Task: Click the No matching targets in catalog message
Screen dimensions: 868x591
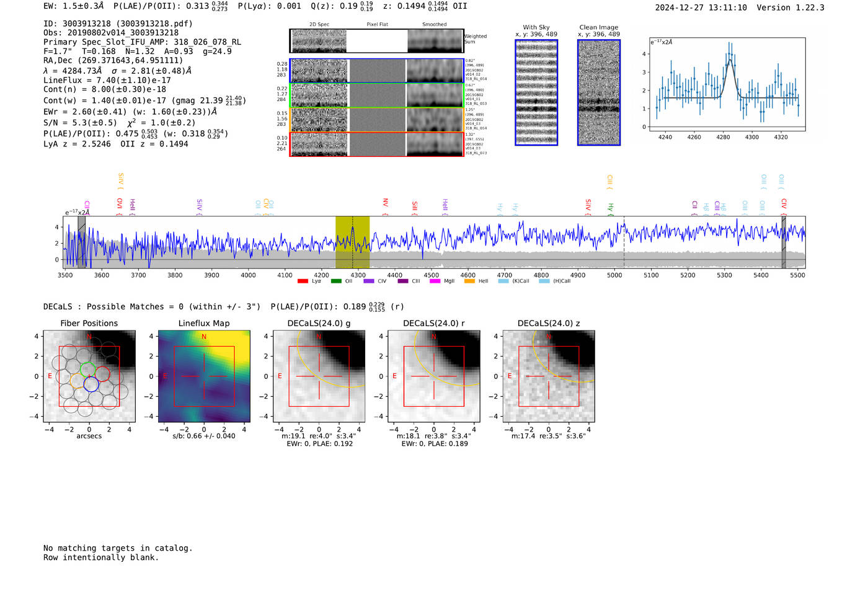Action: [x=118, y=548]
